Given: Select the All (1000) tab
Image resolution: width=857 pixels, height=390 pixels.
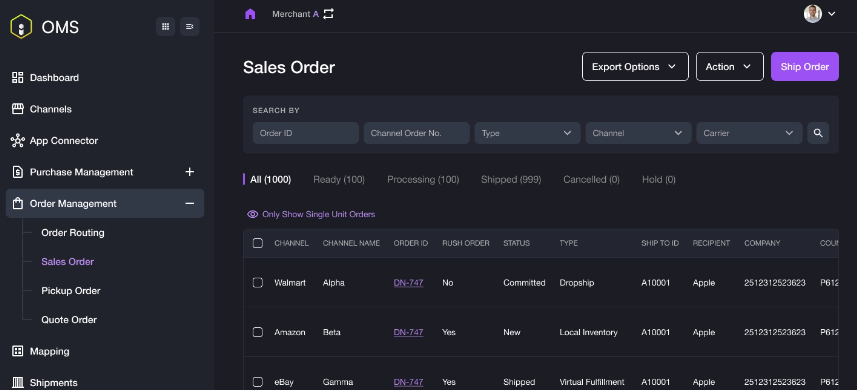Looking at the screenshot, I should [x=270, y=179].
